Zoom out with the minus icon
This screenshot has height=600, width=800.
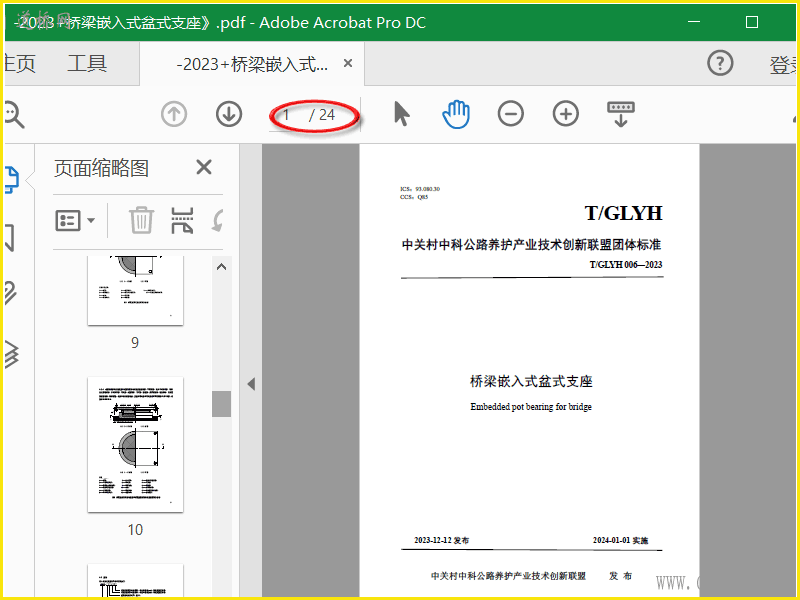511,114
